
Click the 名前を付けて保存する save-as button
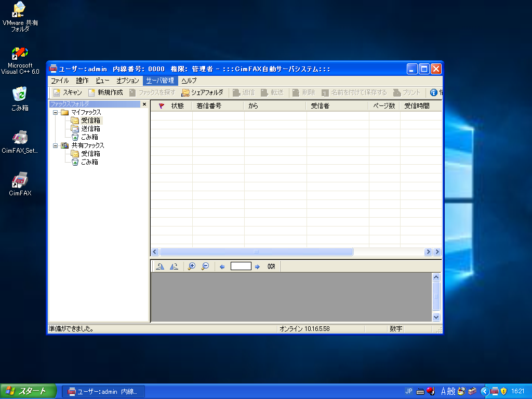tap(354, 92)
